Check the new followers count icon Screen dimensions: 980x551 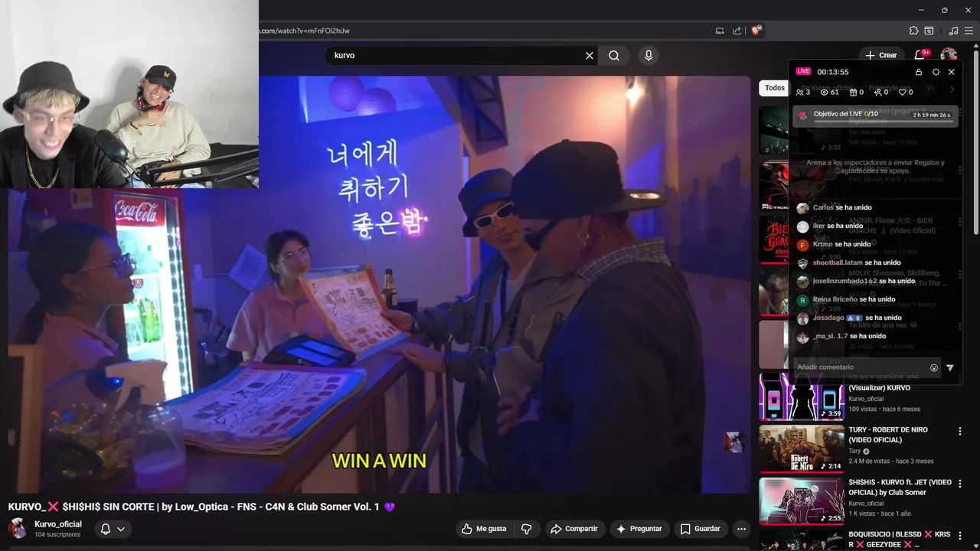point(877,92)
